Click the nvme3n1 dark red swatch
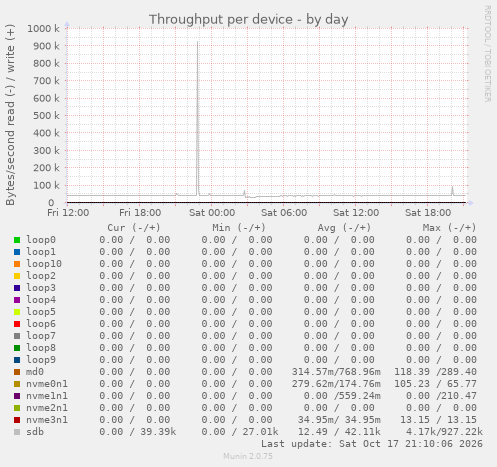Viewport: 497px width, 467px height. 17,420
